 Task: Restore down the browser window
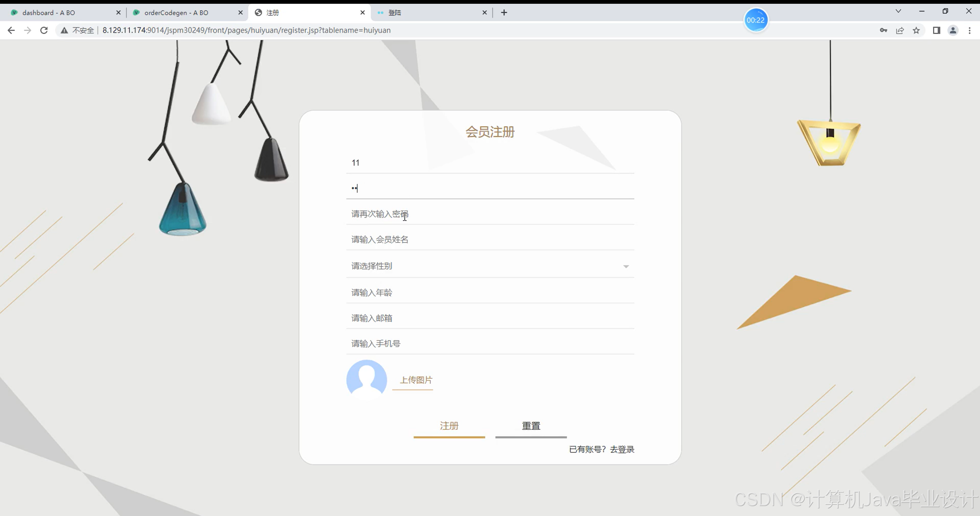coord(945,11)
